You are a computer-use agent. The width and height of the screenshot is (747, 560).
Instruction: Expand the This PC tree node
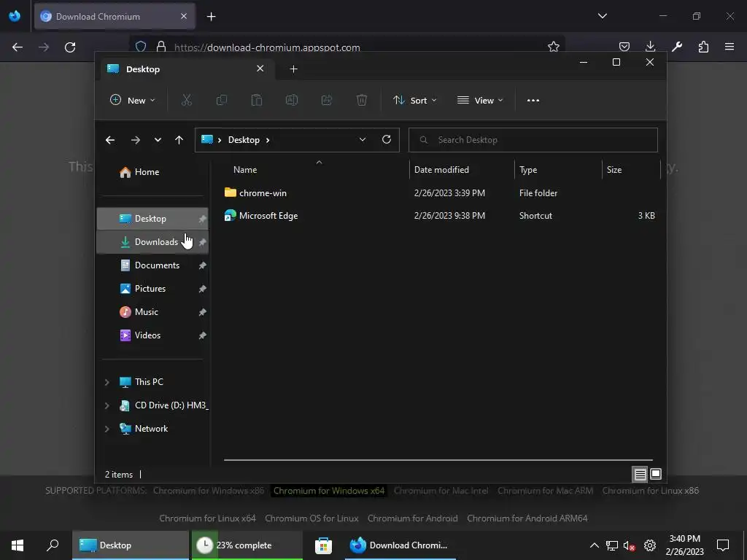click(107, 382)
